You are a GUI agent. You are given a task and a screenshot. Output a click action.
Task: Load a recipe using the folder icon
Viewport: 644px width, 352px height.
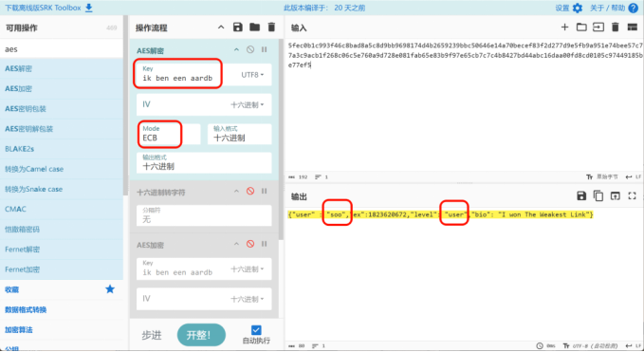click(254, 28)
